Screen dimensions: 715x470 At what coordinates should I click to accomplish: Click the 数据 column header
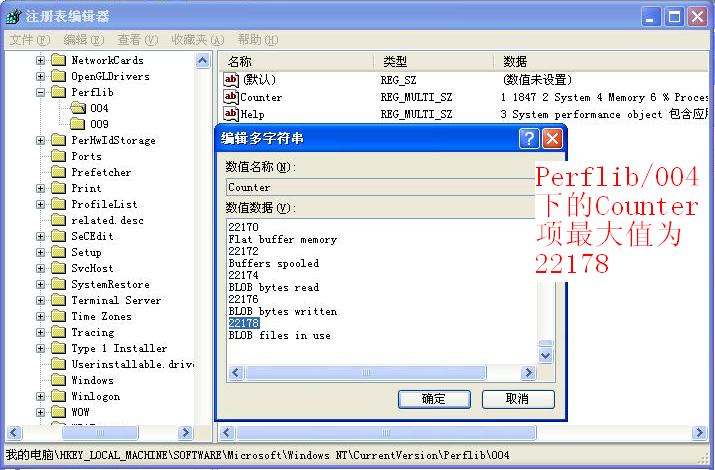point(601,61)
